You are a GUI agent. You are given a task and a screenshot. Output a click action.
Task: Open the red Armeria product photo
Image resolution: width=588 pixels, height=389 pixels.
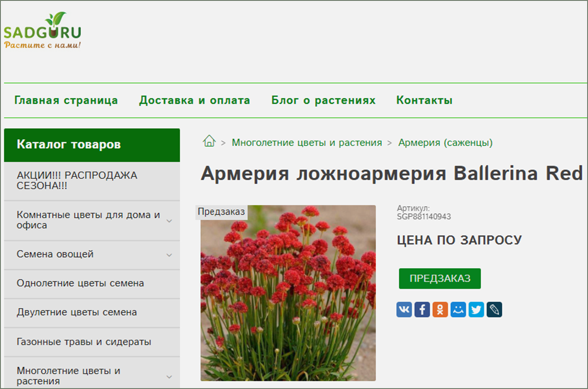click(x=288, y=293)
